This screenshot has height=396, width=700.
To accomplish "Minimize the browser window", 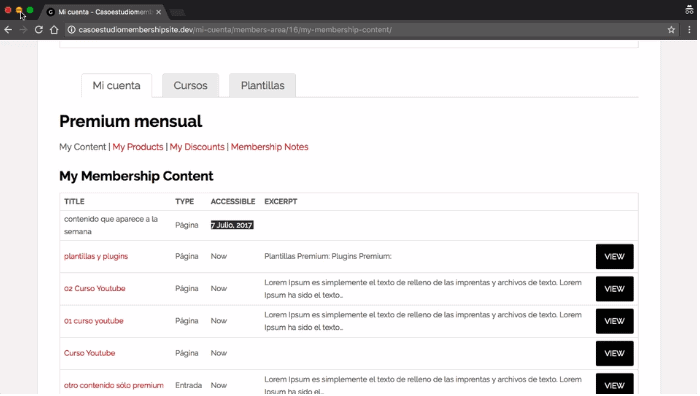I will 19,10.
